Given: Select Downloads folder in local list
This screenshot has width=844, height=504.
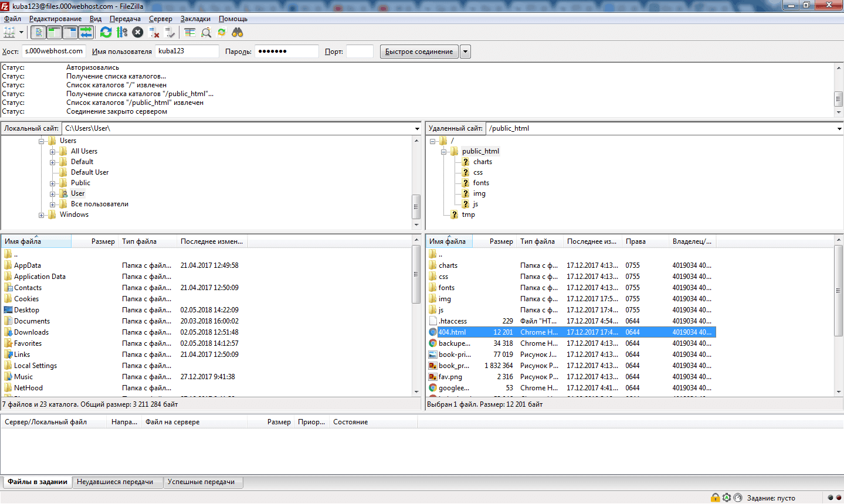Looking at the screenshot, I should pyautogui.click(x=31, y=332).
